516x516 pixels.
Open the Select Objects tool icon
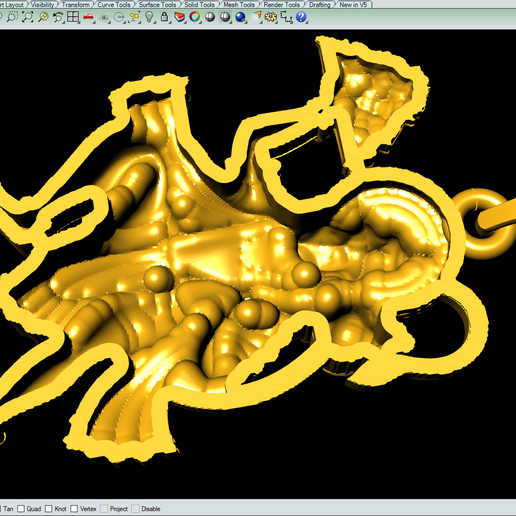[134, 17]
